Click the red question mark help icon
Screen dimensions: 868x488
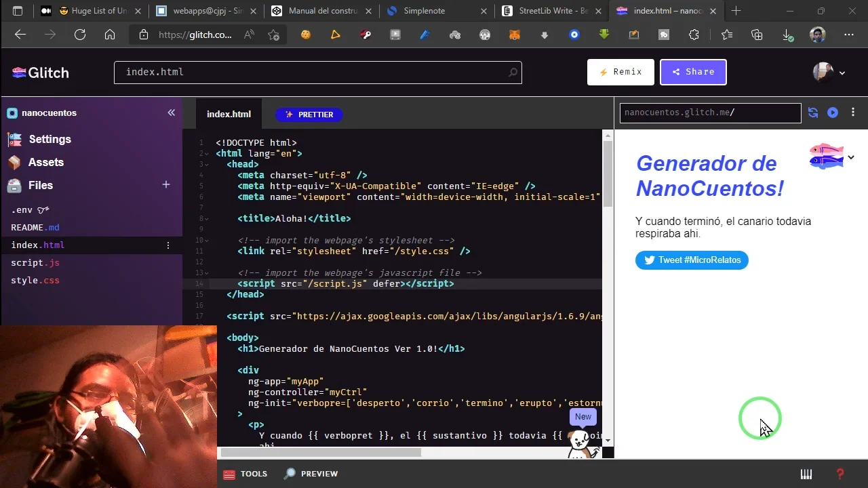(x=840, y=474)
